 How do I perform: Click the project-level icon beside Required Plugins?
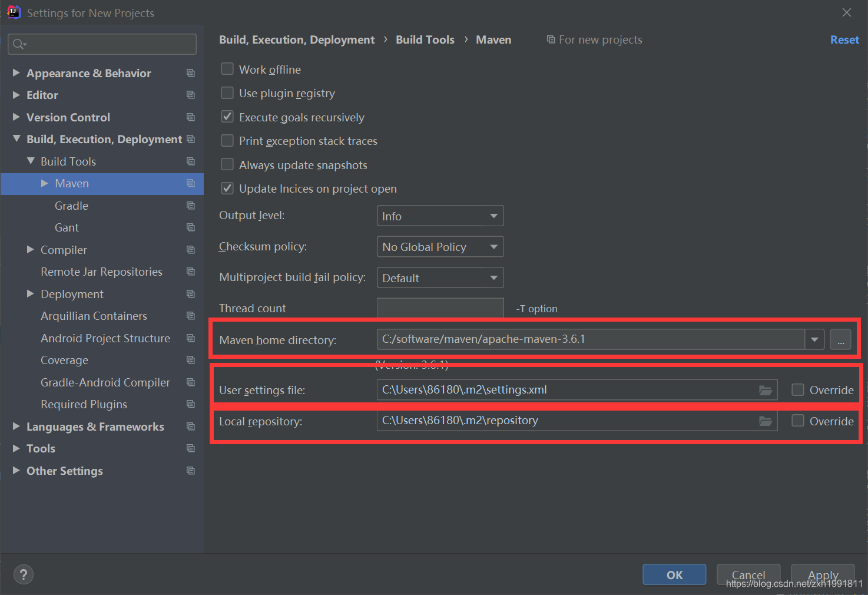pyautogui.click(x=190, y=404)
